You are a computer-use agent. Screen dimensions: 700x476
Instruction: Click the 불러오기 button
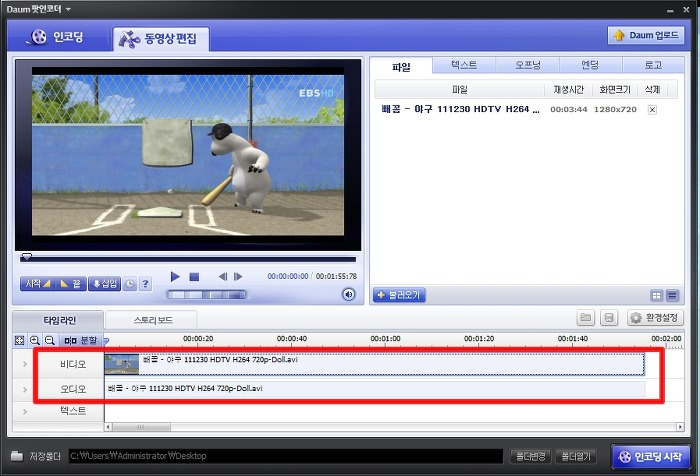399,295
